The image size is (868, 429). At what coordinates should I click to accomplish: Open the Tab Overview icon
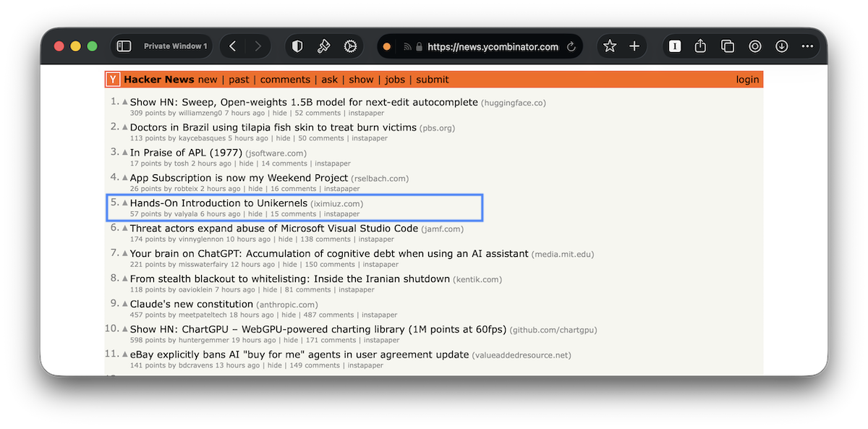point(727,46)
